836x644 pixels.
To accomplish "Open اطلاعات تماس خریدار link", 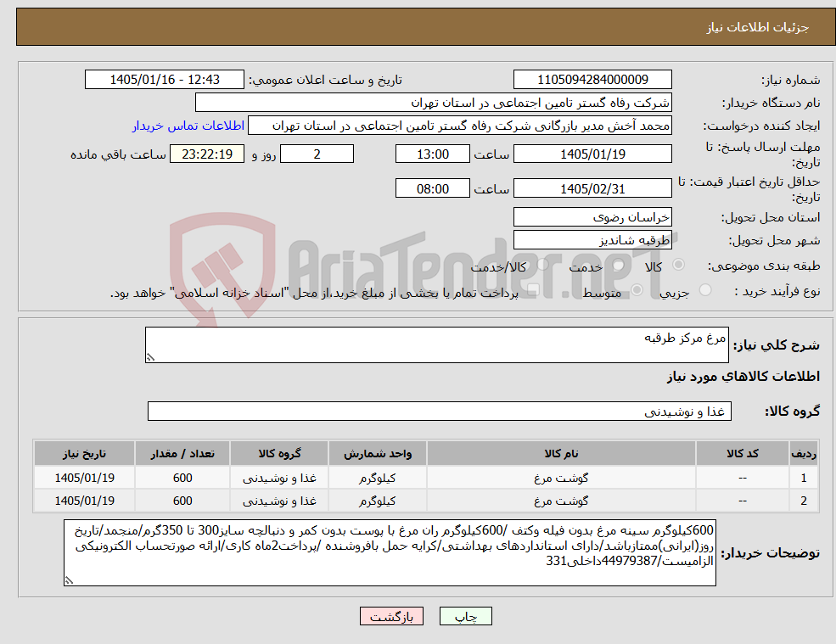I will (188, 126).
